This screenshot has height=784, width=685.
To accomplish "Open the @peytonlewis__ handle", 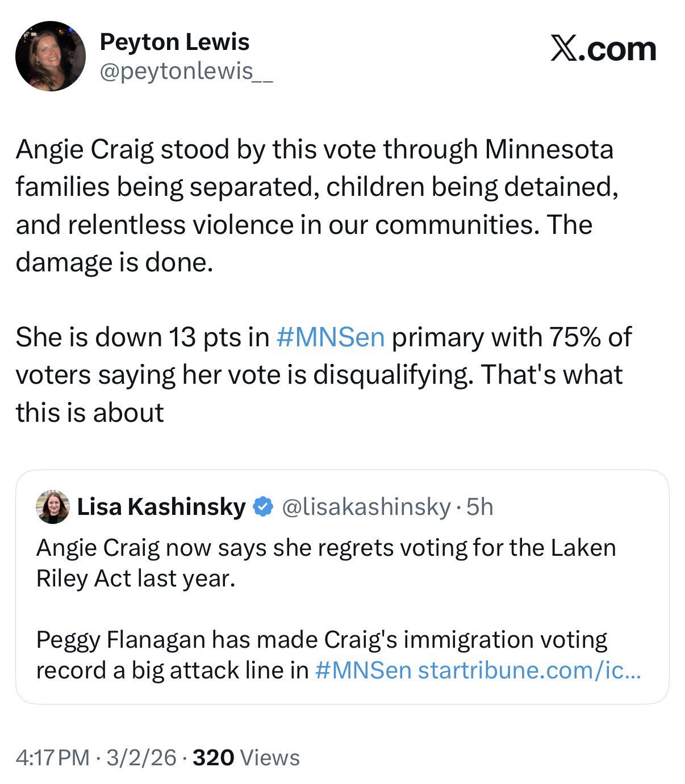I will point(186,71).
